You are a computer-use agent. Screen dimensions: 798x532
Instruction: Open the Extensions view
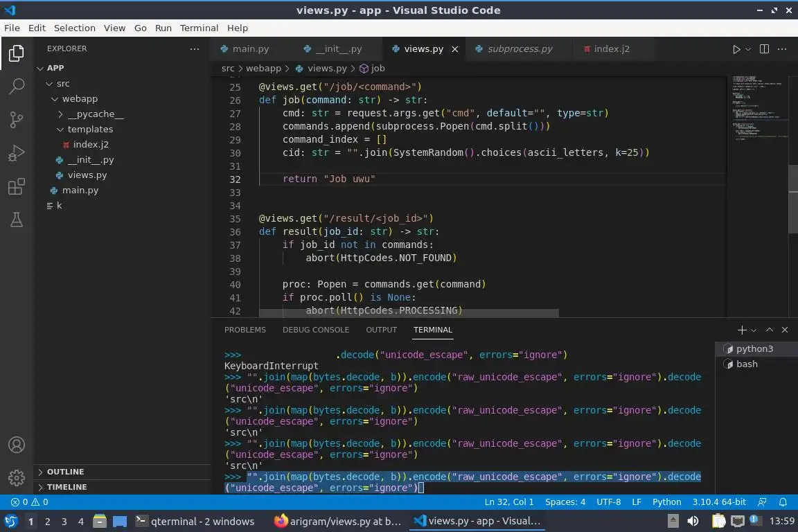[x=17, y=186]
